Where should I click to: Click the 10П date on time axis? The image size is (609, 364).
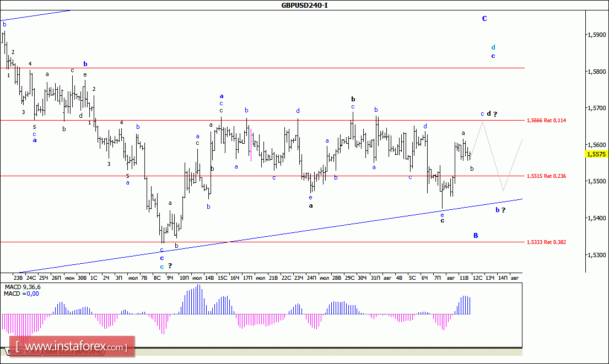click(184, 278)
